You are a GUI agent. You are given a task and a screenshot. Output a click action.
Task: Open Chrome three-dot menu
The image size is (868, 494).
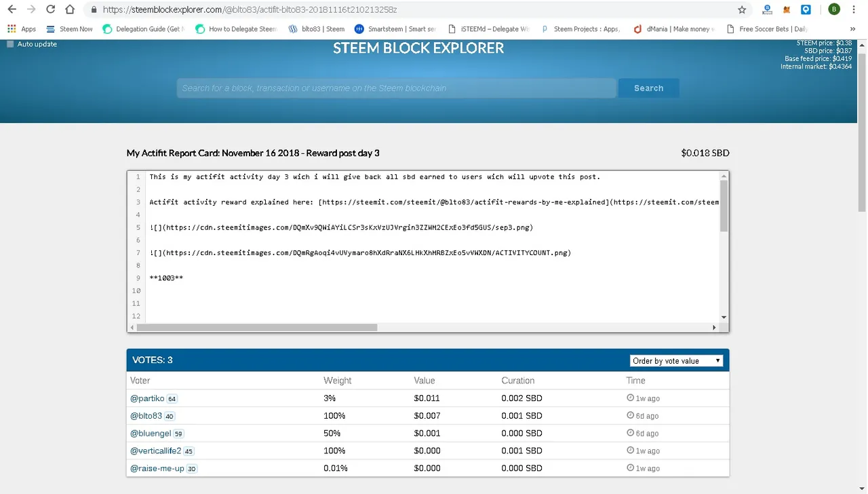[x=854, y=9]
